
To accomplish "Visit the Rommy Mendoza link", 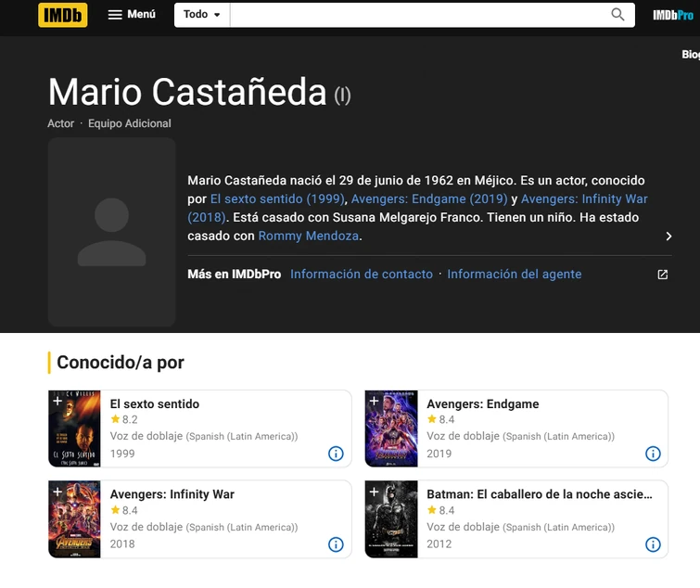I will (309, 236).
